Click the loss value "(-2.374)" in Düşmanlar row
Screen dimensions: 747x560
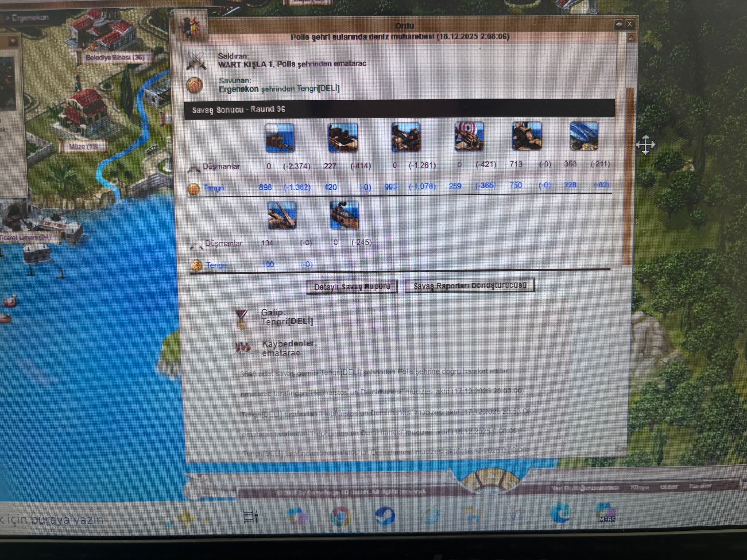click(x=297, y=166)
